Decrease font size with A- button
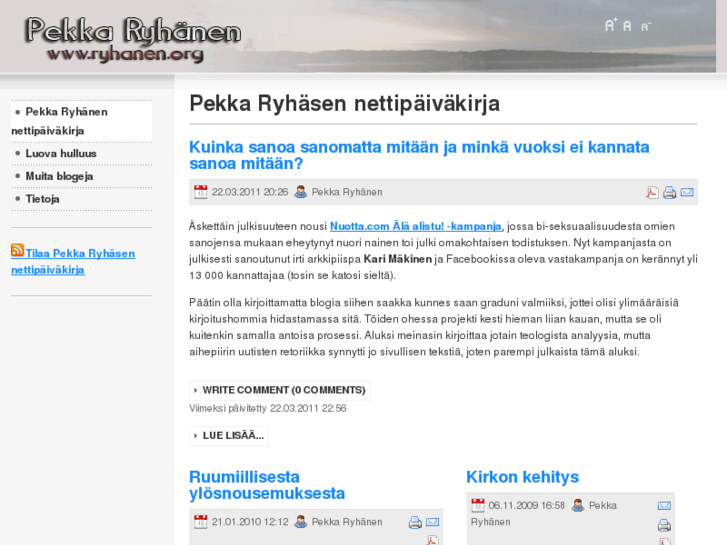Viewport: 727px width, 545px height. [x=646, y=26]
